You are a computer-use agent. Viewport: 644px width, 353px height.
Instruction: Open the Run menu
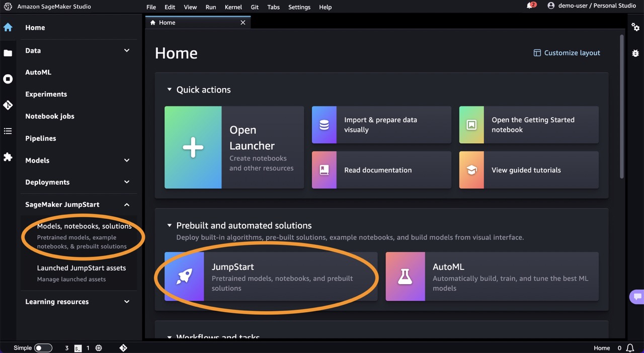pyautogui.click(x=211, y=7)
